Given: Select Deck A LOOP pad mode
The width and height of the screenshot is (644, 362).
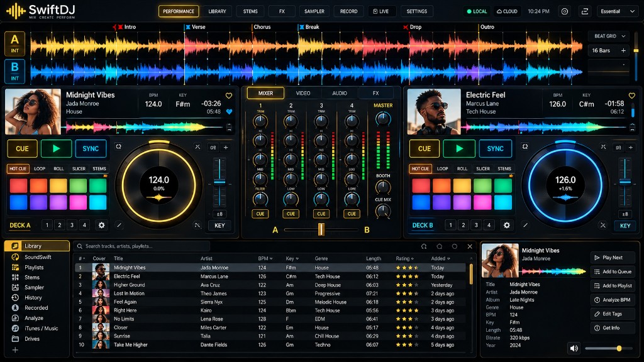Looking at the screenshot, I should point(40,168).
